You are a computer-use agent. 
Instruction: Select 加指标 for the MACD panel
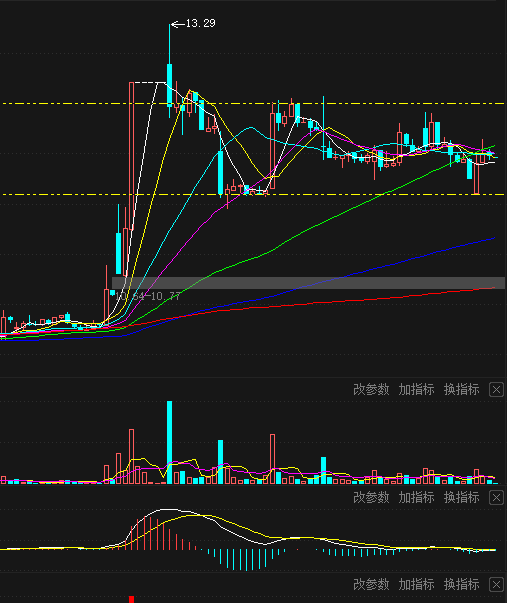[417, 498]
